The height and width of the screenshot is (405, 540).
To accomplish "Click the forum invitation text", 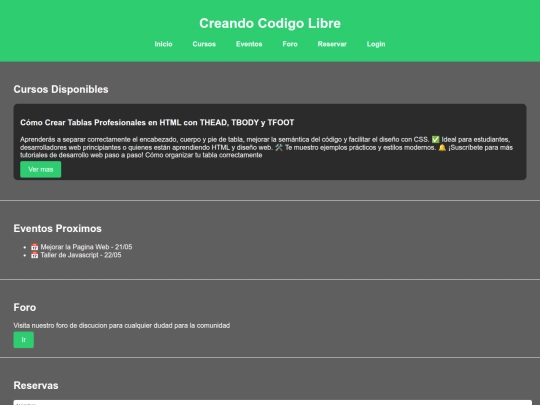I will [x=122, y=325].
